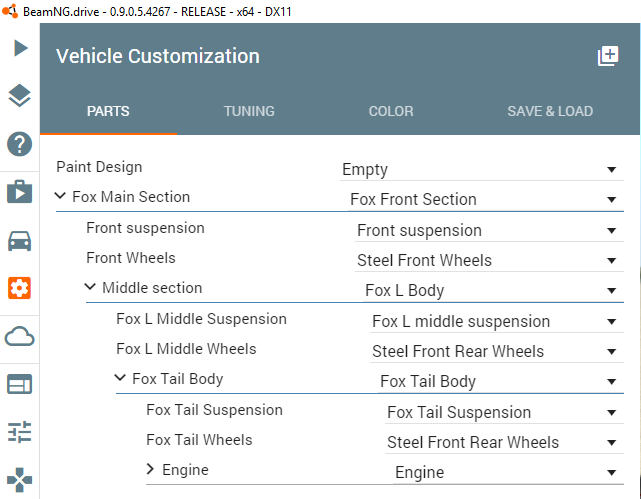Screen dimensions: 641x499
Task: Open the layers icon in sidebar
Action: coord(20,96)
